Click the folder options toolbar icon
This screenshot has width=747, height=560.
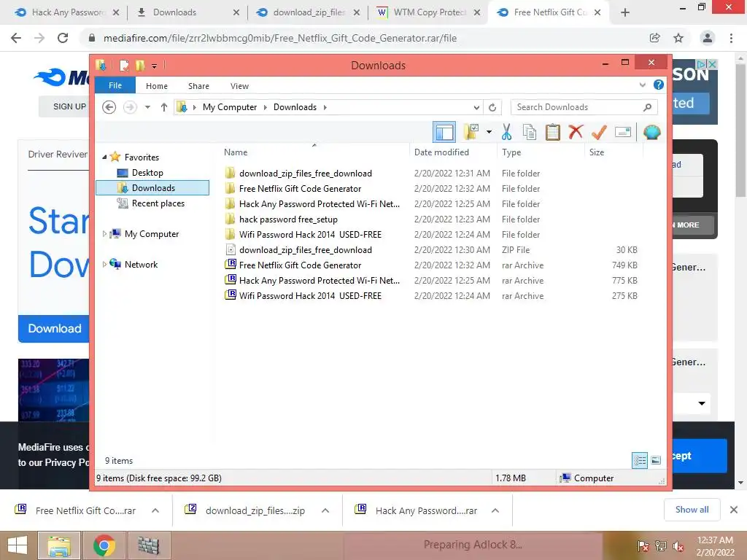(471, 132)
